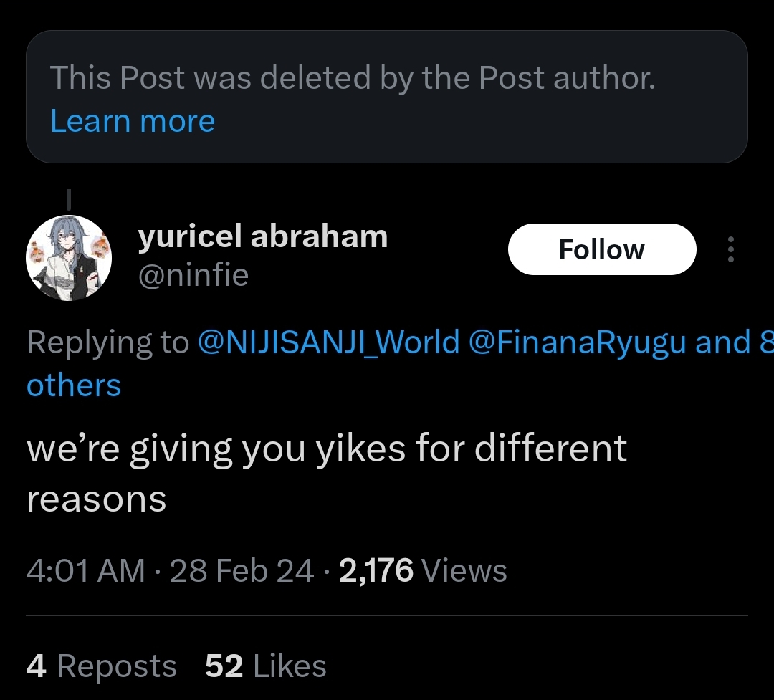Click the 'This Post was deleted' notice text
Image resolution: width=774 pixels, height=700 pixels.
(353, 77)
